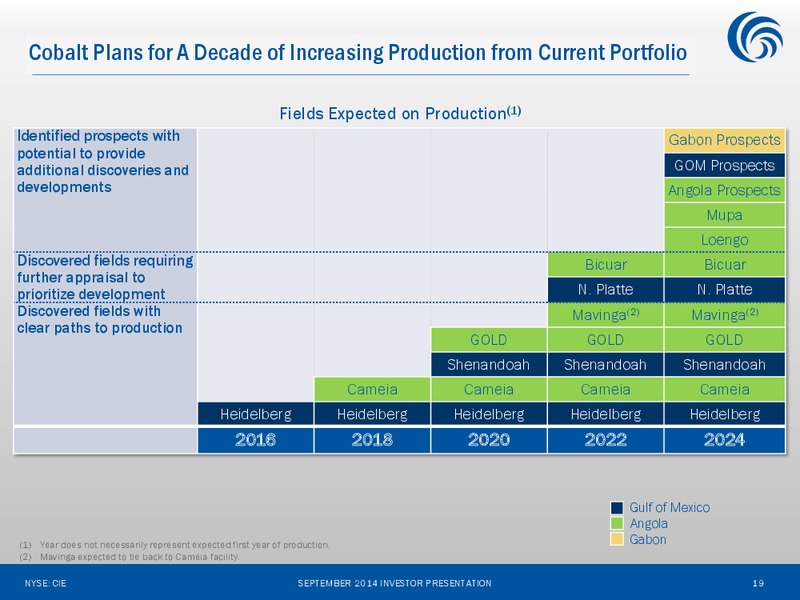Screen dimensions: 800x600
Task: Click 'Heidelberg' in the 2024 column
Action: pyautogui.click(x=724, y=414)
